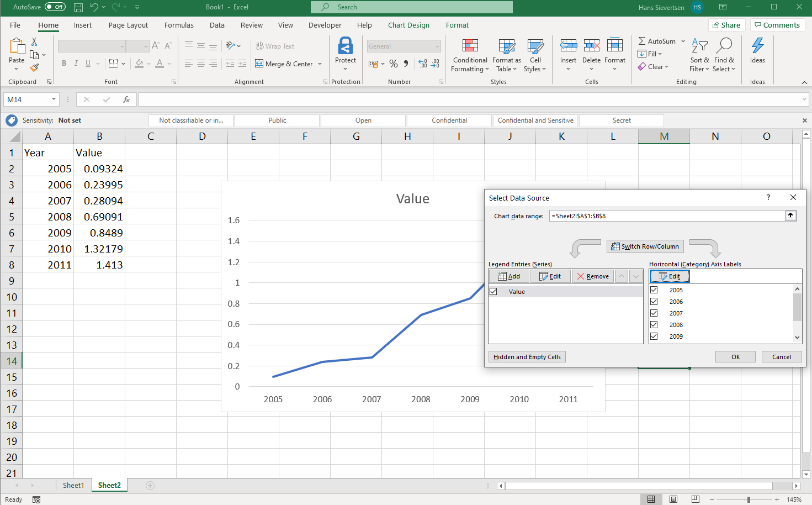Click the Save icon in title bar

point(78,7)
